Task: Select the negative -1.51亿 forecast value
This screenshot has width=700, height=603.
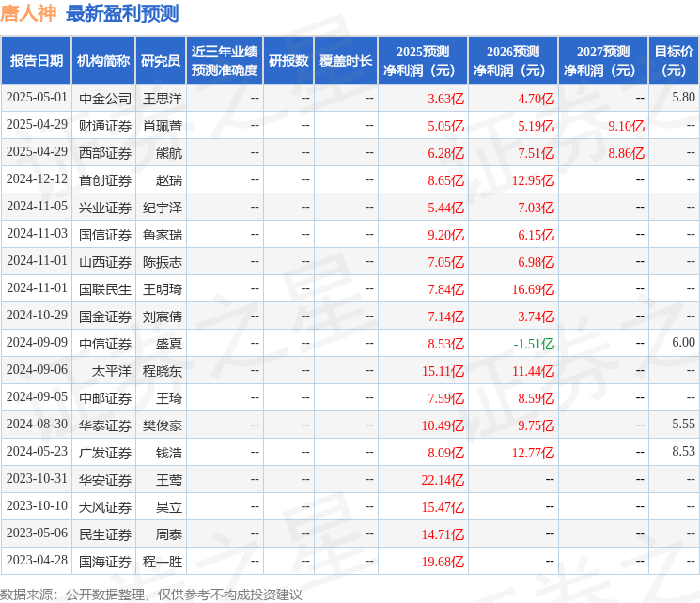Action: pos(534,344)
